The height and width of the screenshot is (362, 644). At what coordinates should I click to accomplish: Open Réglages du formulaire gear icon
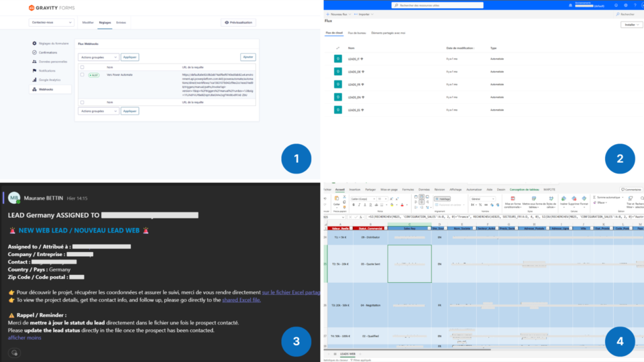(34, 43)
